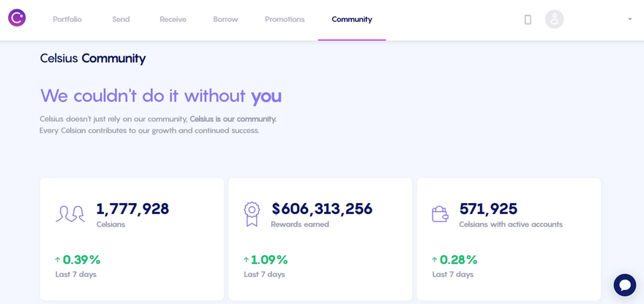The width and height of the screenshot is (644, 304).
Task: View the Promotions tab
Action: click(x=285, y=19)
